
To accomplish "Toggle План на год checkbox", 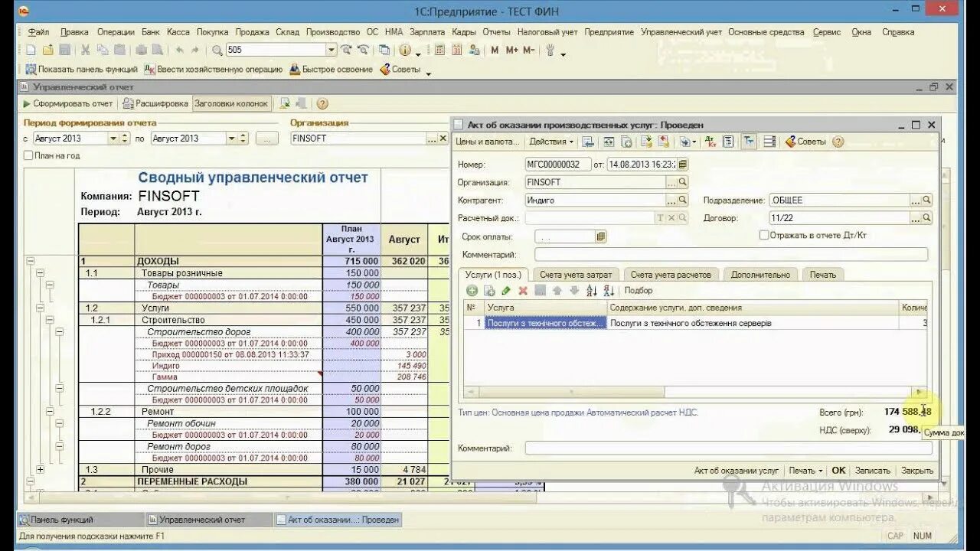I will [28, 155].
